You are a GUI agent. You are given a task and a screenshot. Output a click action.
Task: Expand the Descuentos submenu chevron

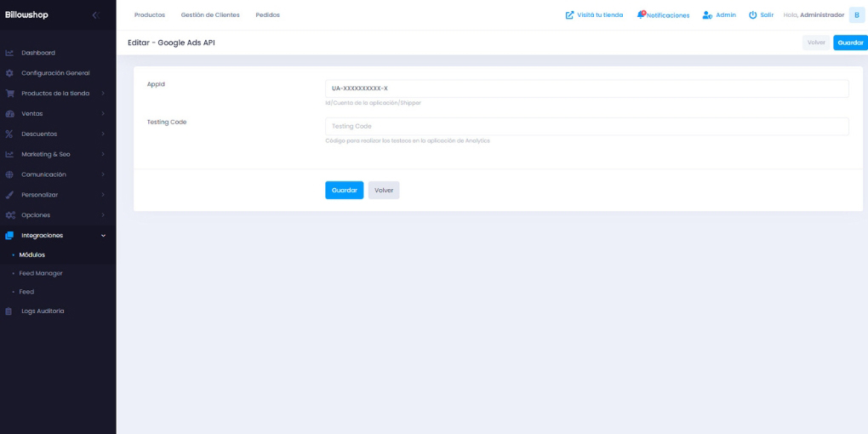(103, 134)
